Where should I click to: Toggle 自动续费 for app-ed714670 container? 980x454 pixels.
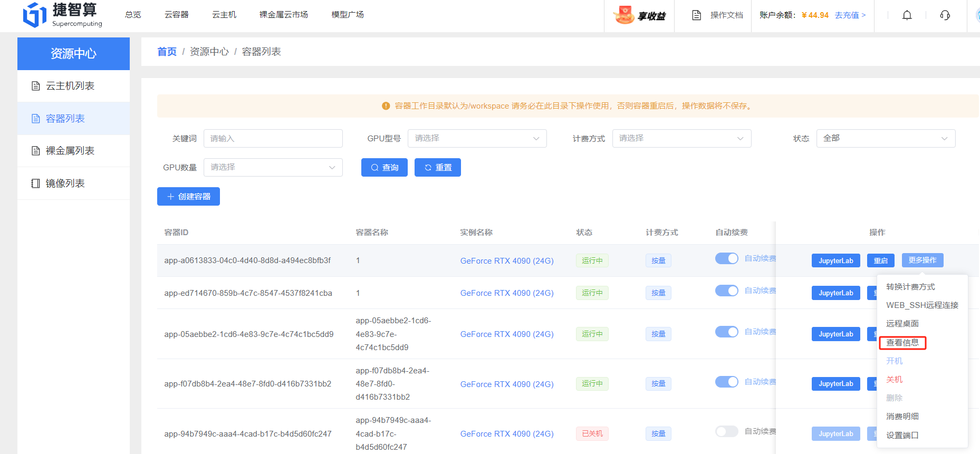[x=727, y=291]
